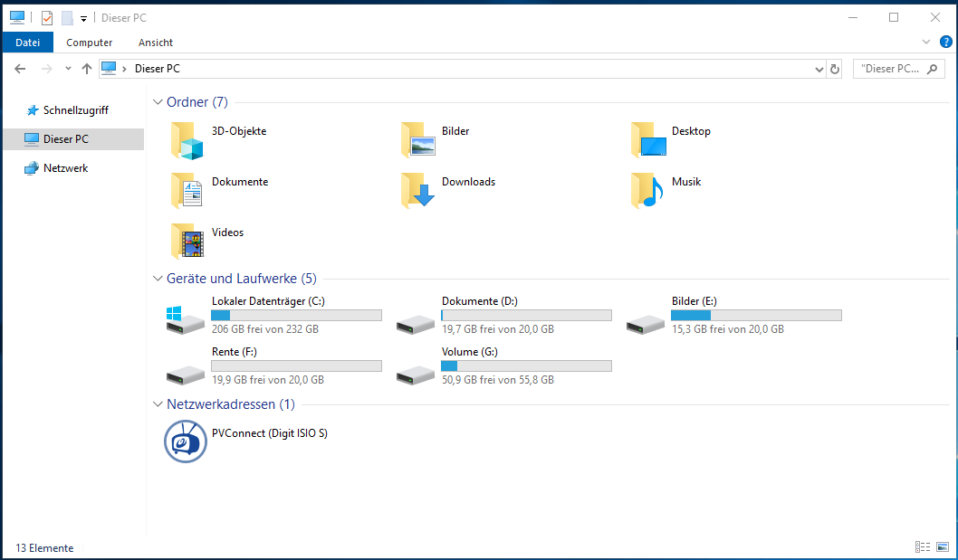Open the 3D-Objekte folder icon

187,140
